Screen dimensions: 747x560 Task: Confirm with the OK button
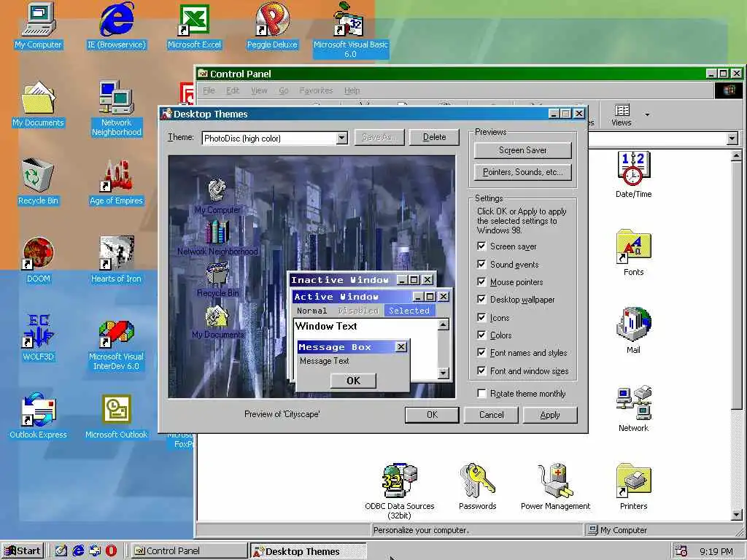(x=432, y=415)
